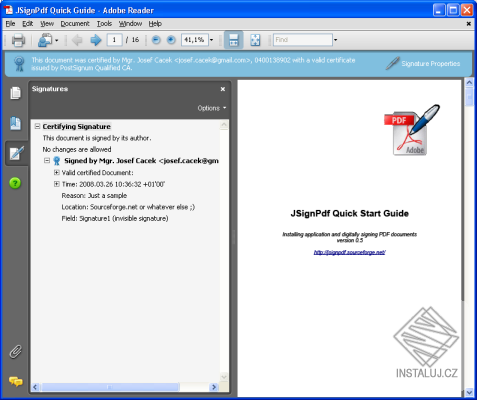The image size is (477, 400).
Task: Open the Tools menu
Action: coord(104,24)
